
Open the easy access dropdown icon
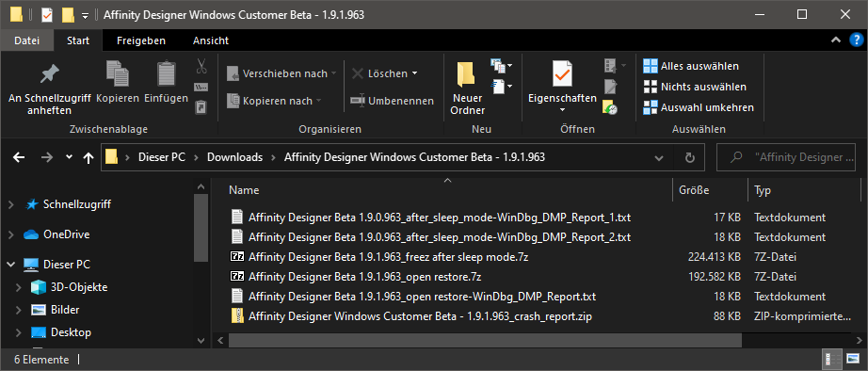(x=502, y=87)
